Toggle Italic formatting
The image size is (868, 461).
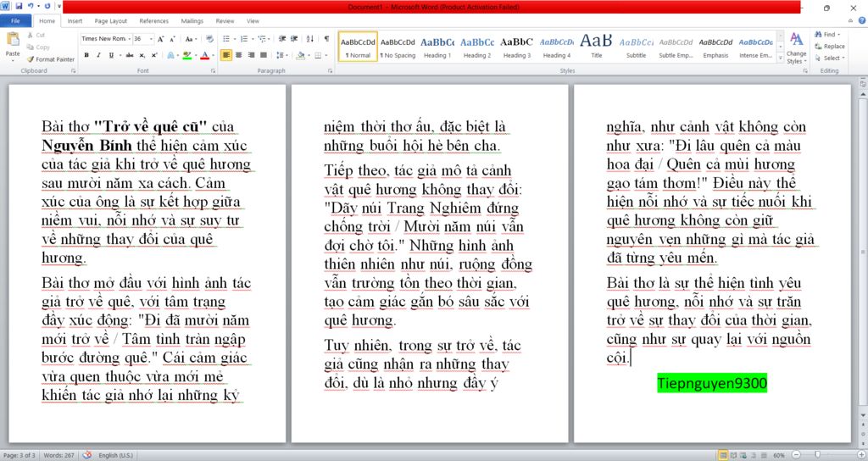click(98, 55)
